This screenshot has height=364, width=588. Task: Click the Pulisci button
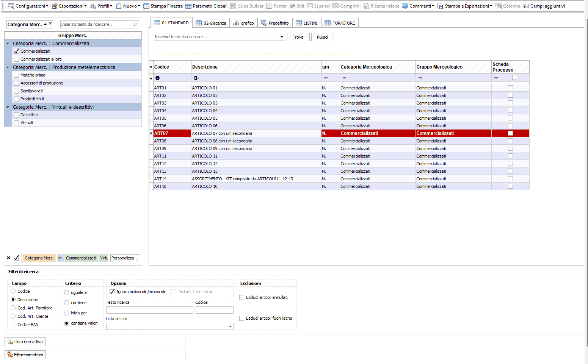click(322, 37)
